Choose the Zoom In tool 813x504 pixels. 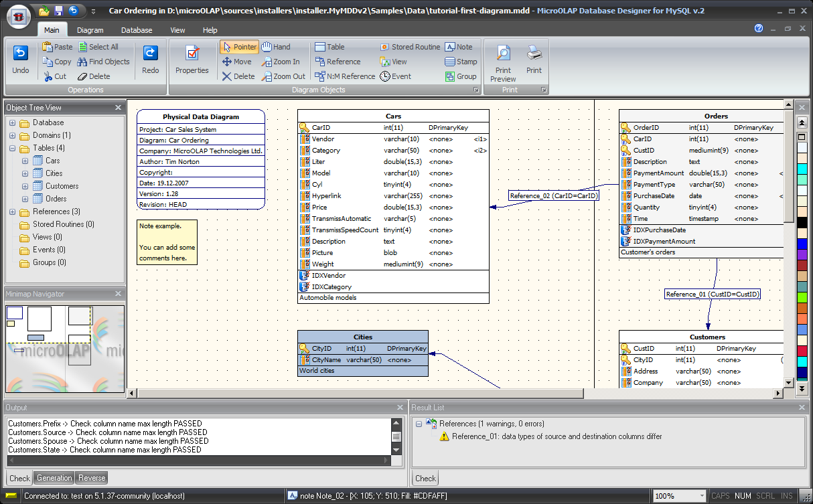[x=281, y=62]
